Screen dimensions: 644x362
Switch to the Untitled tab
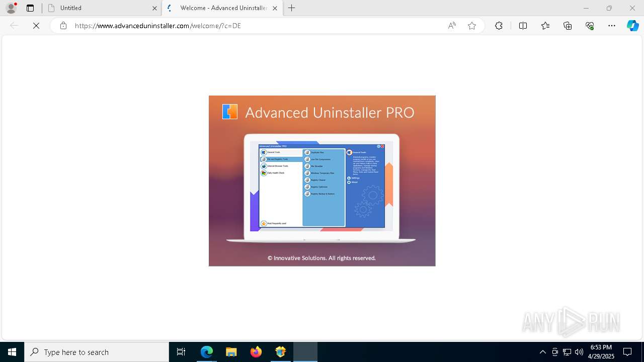coord(102,8)
